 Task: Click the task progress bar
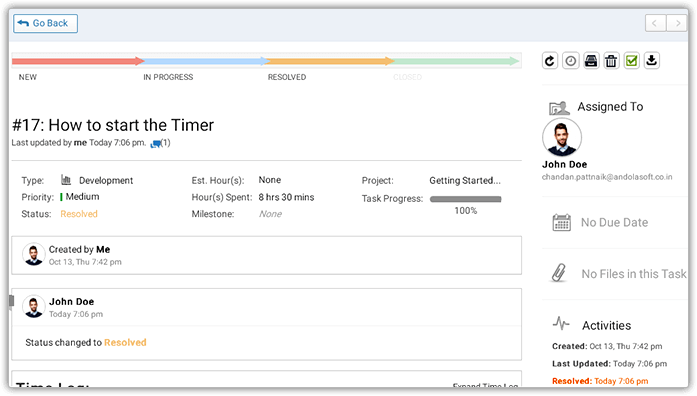click(465, 199)
